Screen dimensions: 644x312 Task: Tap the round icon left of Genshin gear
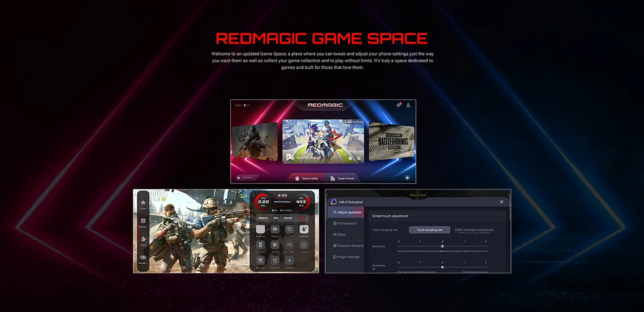(350, 158)
